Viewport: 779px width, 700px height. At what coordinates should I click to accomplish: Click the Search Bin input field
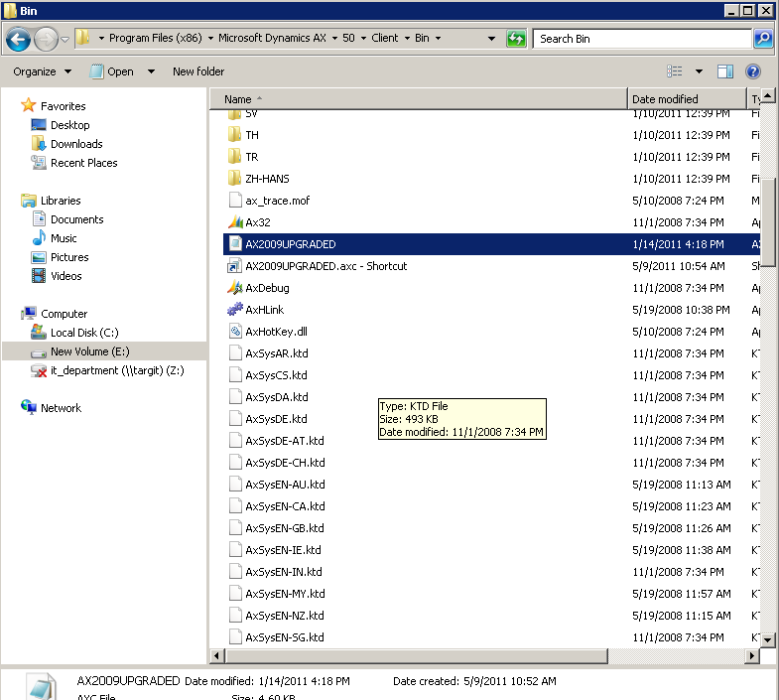click(x=642, y=39)
